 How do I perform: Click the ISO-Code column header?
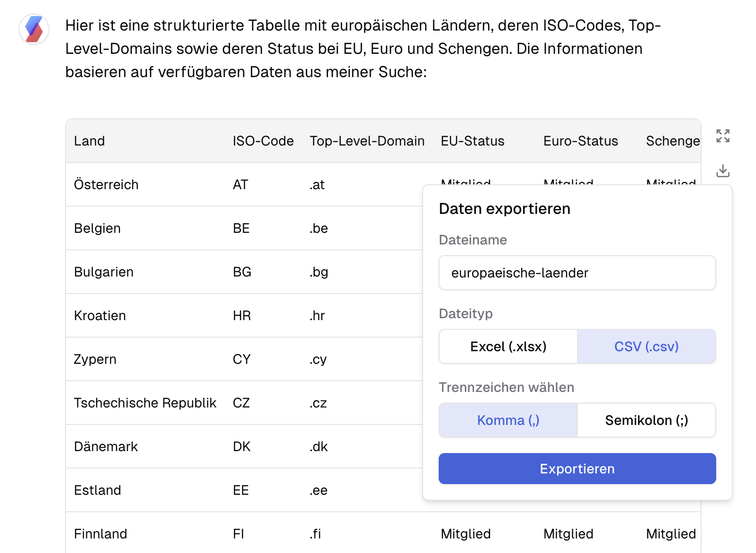263,141
